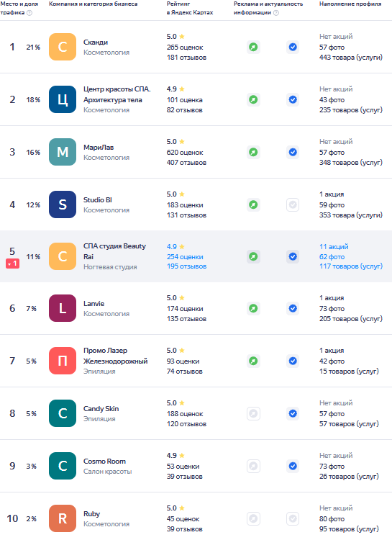Click the red 'П' avatar of Промо Лазер
The width and height of the screenshot is (392, 540).
pos(63,361)
